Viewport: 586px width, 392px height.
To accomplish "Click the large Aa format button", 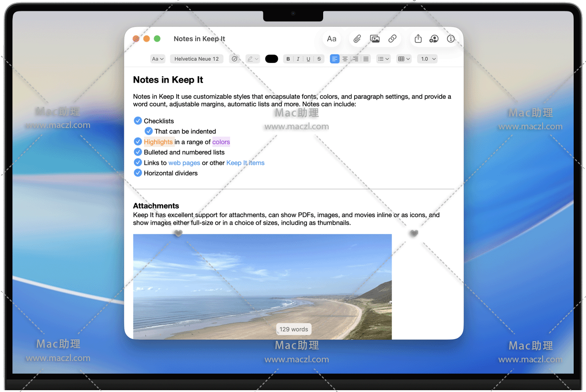I will (x=332, y=39).
